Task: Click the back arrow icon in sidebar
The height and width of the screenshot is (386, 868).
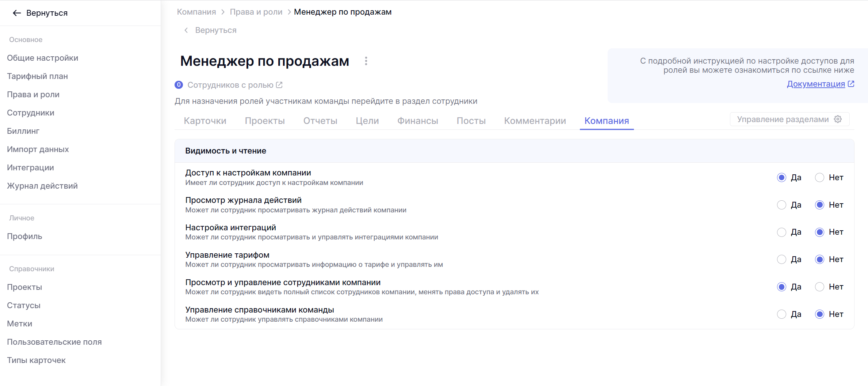Action: pyautogui.click(x=17, y=13)
